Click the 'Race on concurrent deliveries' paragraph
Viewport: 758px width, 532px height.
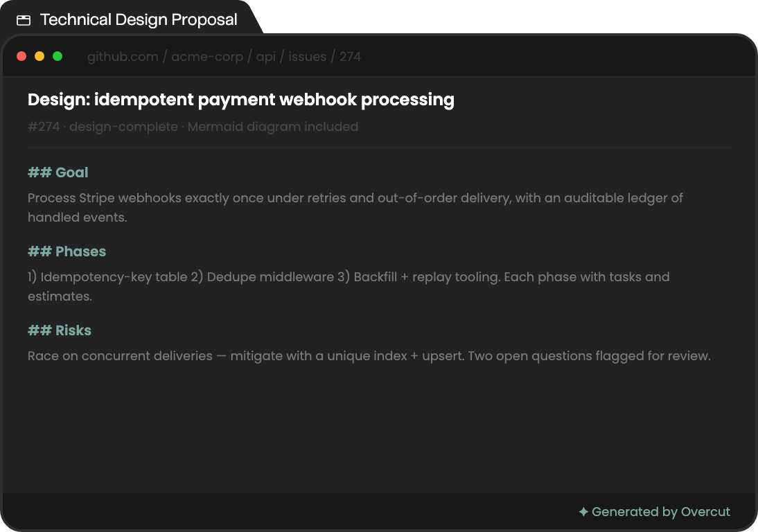[369, 356]
